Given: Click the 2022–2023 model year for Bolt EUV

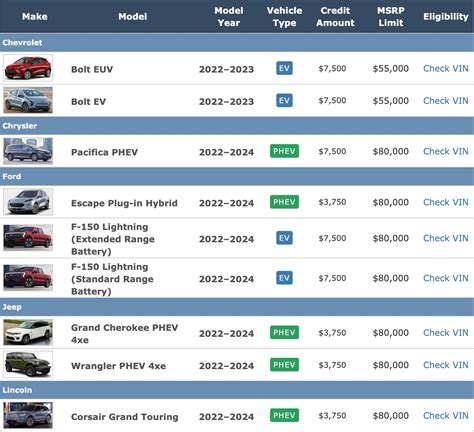Looking at the screenshot, I should coord(226,69).
